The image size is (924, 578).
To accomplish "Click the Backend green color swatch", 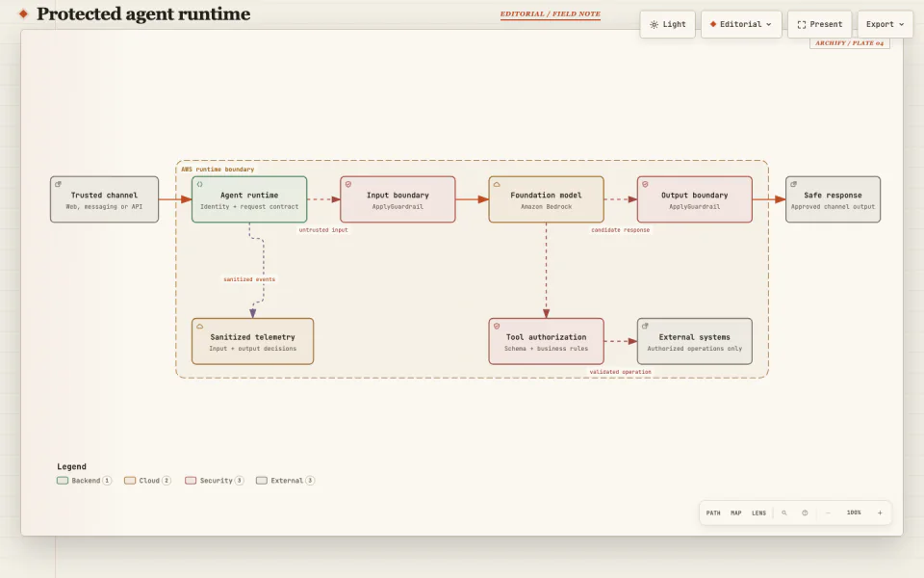I will [63, 481].
